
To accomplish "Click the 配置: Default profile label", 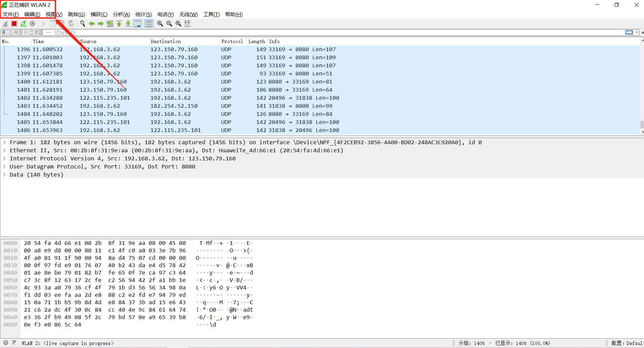I will coord(627,343).
